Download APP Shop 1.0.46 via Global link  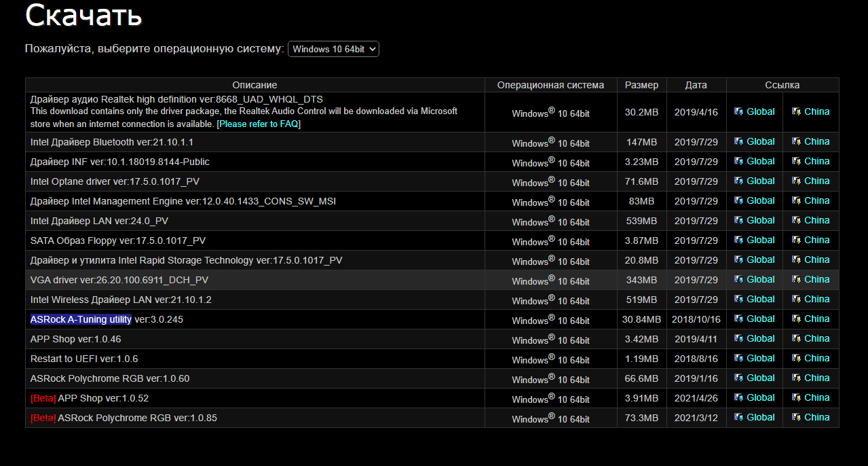pos(760,338)
